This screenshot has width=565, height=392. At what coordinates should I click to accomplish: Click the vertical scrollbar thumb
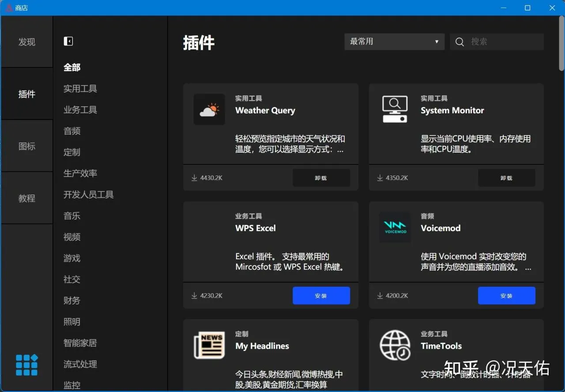[561, 44]
